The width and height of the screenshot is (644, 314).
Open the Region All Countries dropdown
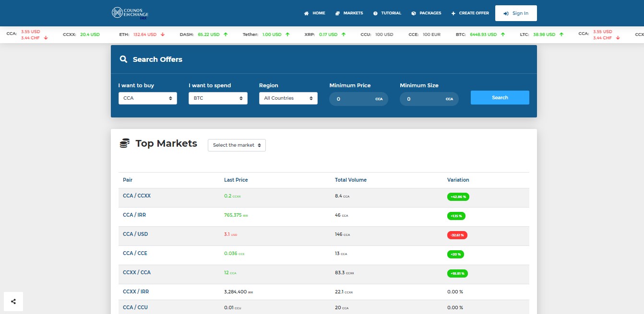pos(288,98)
